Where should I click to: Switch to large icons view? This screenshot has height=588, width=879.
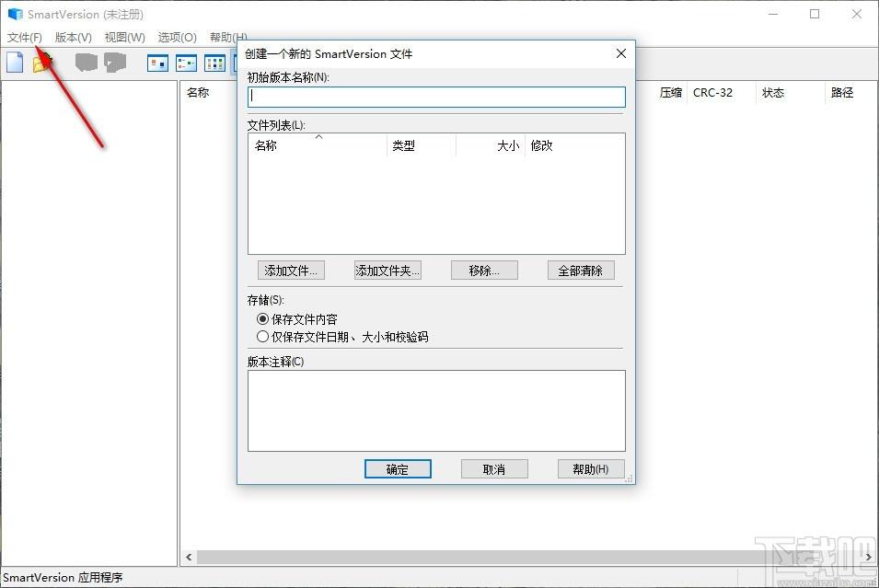pos(157,63)
